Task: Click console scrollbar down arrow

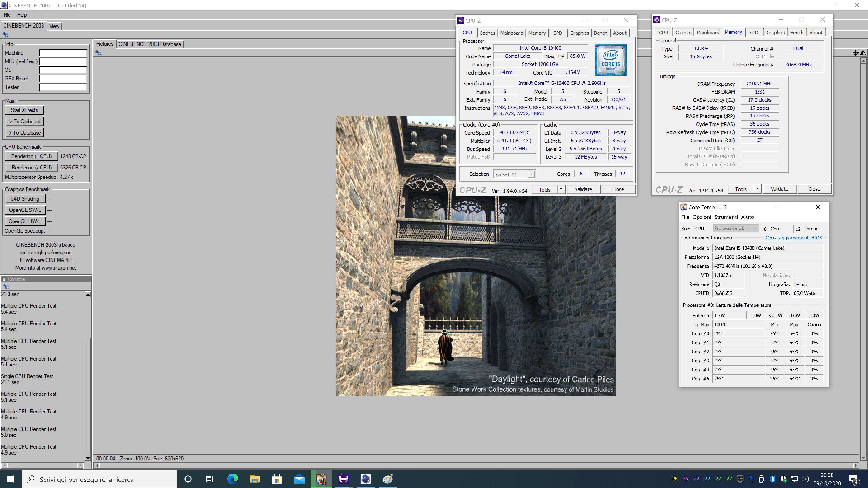Action: [88, 458]
